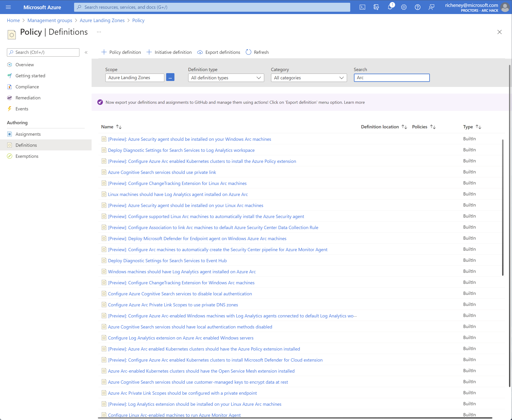
Task: Follow the Learn more link in the banner
Action: tap(354, 102)
